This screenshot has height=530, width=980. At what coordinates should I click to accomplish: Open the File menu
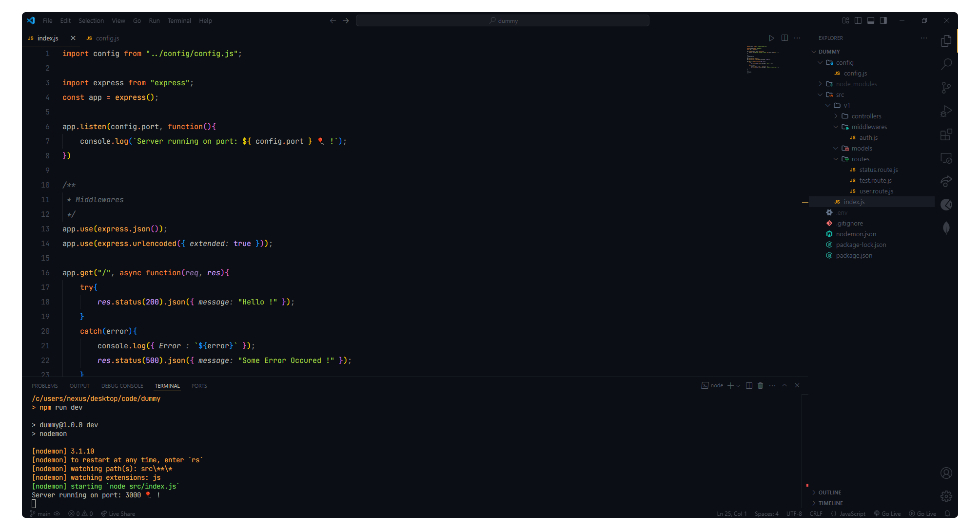pyautogui.click(x=47, y=20)
